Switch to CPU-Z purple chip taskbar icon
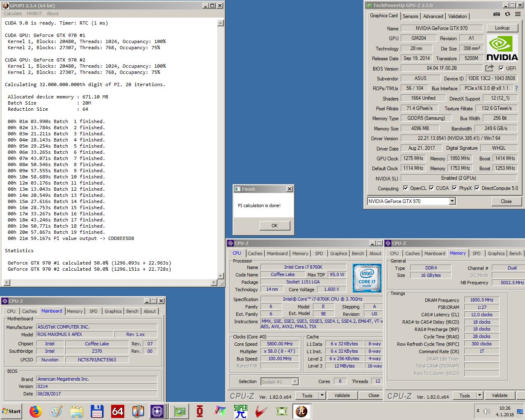 click(157, 411)
